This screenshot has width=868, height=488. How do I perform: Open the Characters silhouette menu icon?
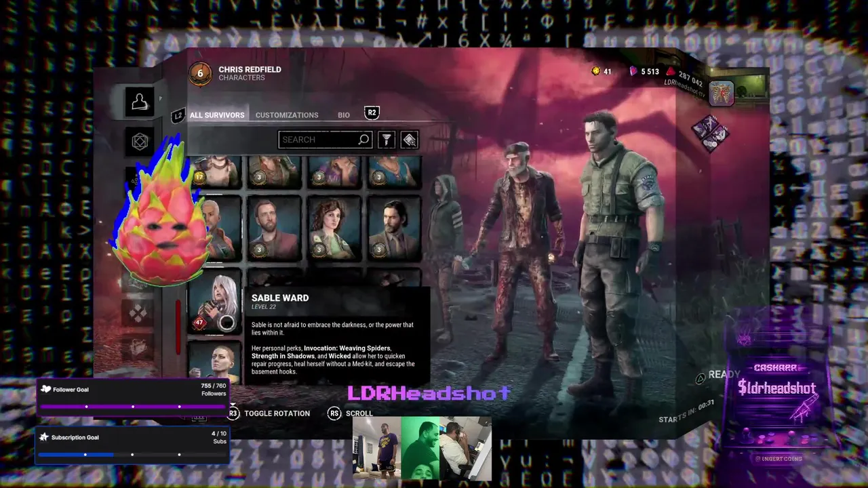point(140,102)
